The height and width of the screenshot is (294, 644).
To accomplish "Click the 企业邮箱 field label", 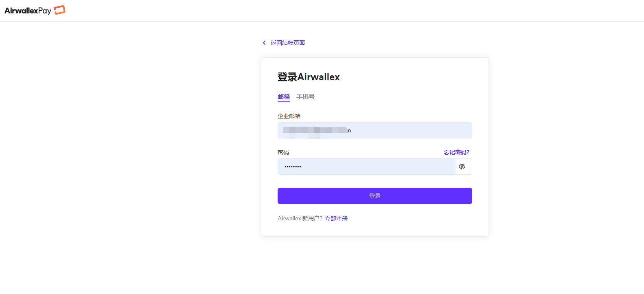I will [289, 116].
